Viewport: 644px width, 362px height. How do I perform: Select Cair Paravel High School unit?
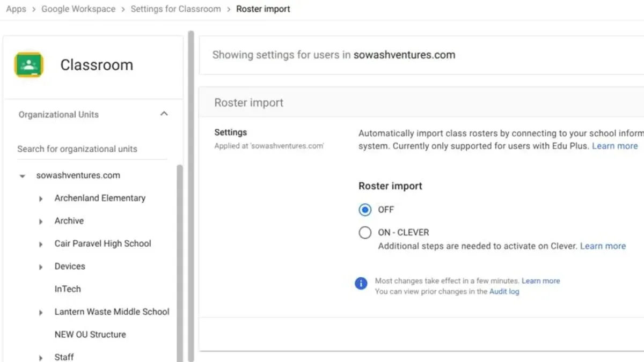(x=103, y=243)
